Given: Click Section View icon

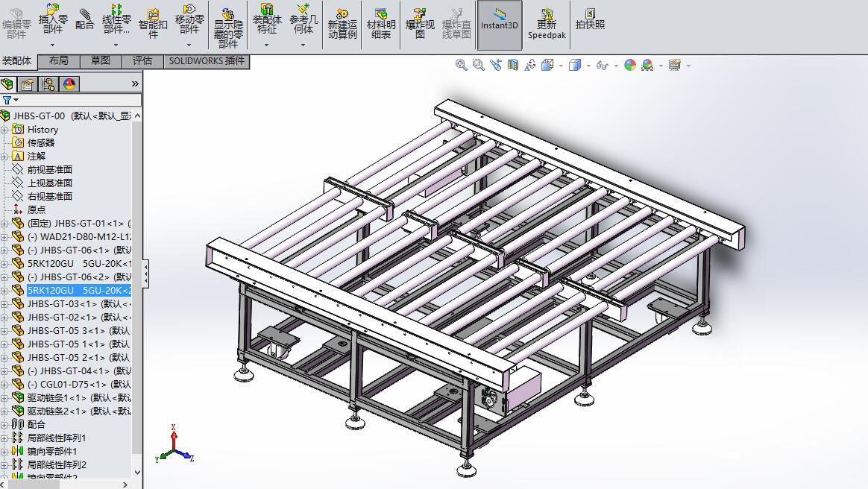Looking at the screenshot, I should tap(512, 65).
